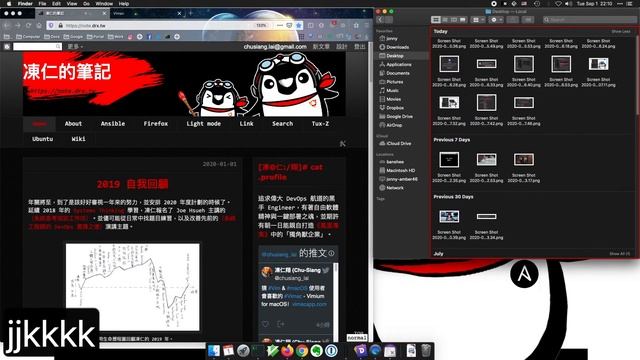This screenshot has height=360, width=640.
Task: Open Calendar from the dock
Action: [228, 351]
